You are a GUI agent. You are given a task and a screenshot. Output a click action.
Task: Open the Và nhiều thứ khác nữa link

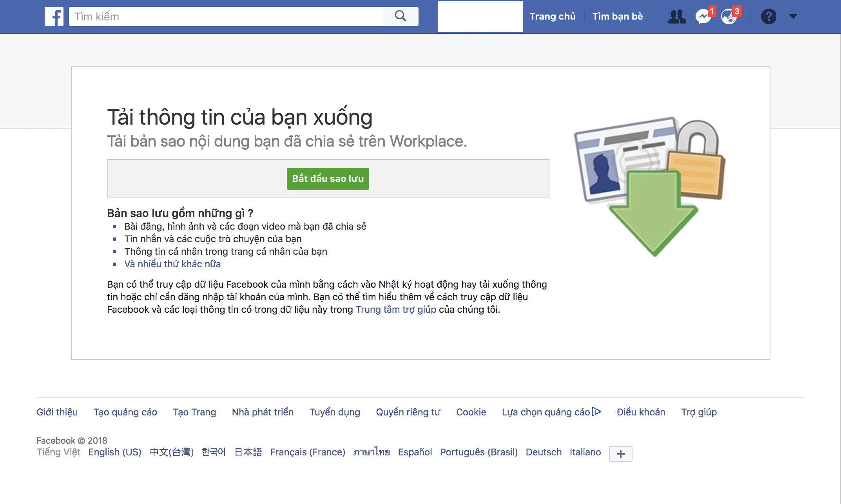[x=172, y=264]
